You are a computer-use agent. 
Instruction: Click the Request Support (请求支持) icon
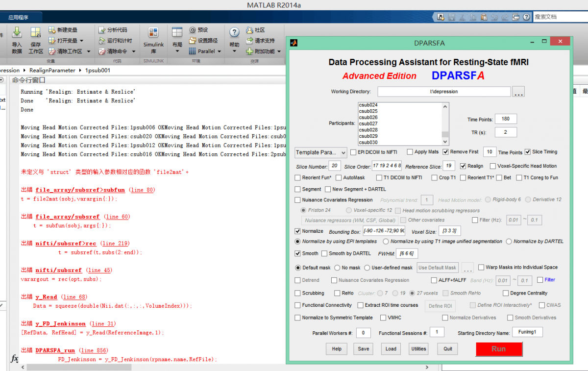tap(249, 41)
